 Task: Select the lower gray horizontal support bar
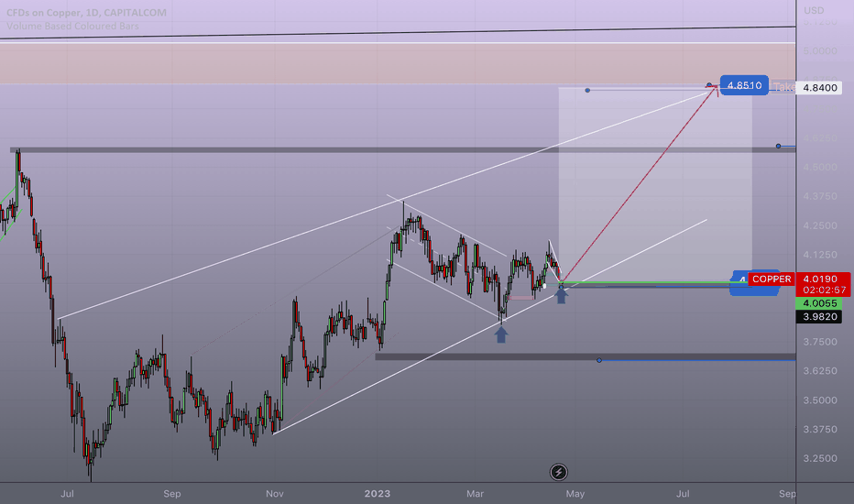[x=585, y=356]
